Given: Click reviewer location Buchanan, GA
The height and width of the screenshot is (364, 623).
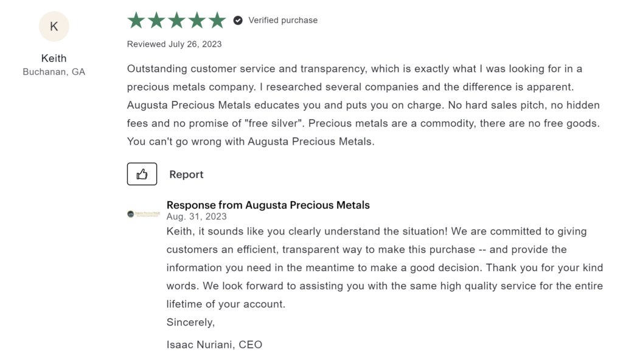Looking at the screenshot, I should [x=54, y=72].
